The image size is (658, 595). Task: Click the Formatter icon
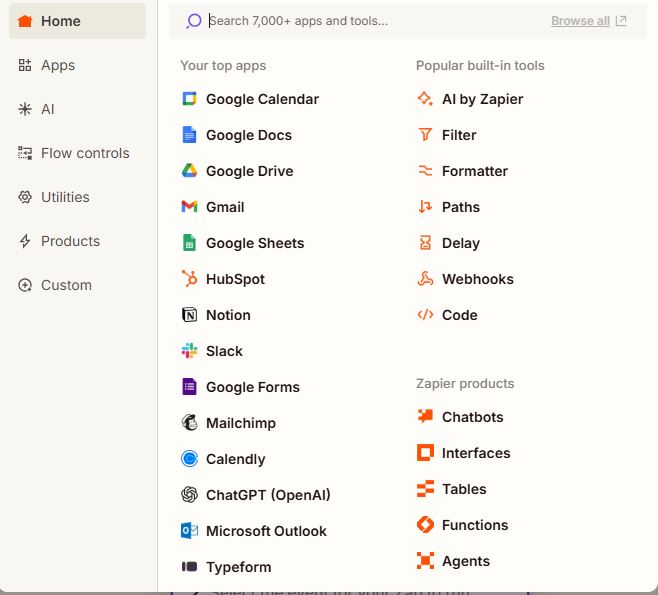click(x=425, y=171)
